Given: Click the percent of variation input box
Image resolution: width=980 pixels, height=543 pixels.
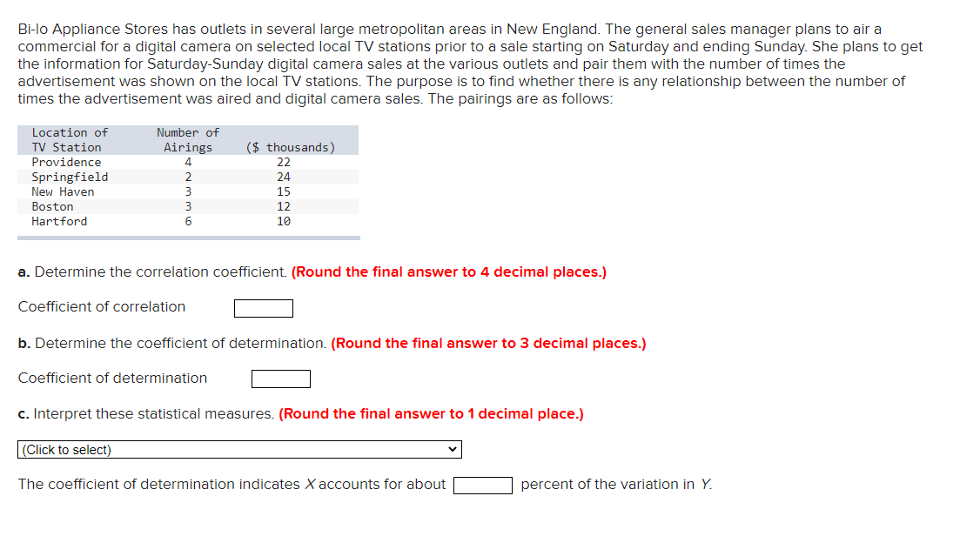Looking at the screenshot, I should (x=482, y=486).
